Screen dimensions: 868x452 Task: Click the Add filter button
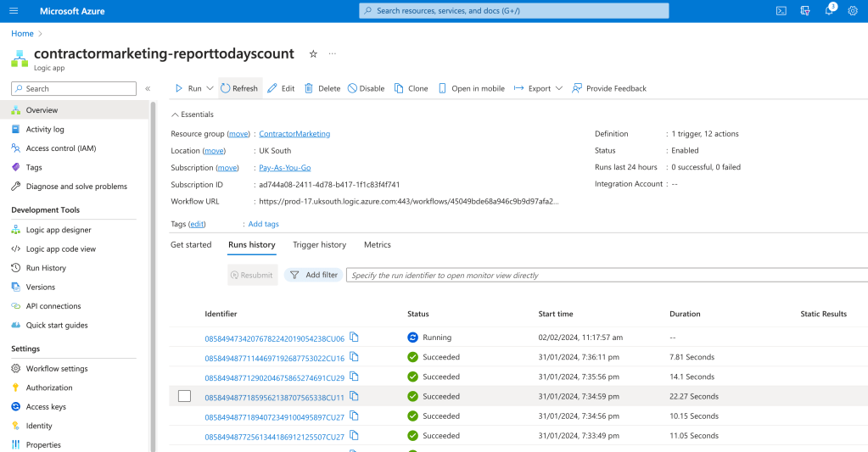tap(314, 275)
